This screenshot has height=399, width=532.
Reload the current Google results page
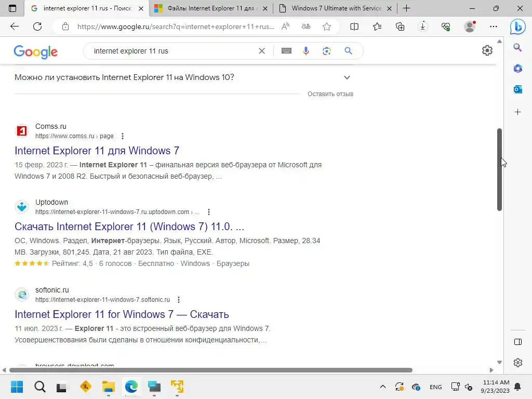pyautogui.click(x=37, y=26)
